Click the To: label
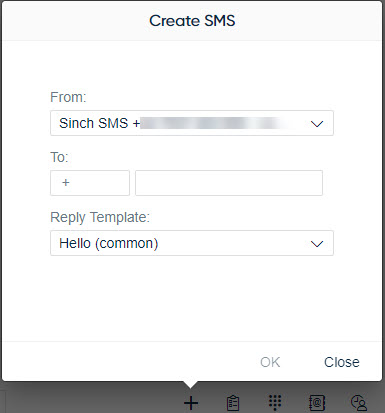Viewport: 385px width, 413px height. point(59,157)
